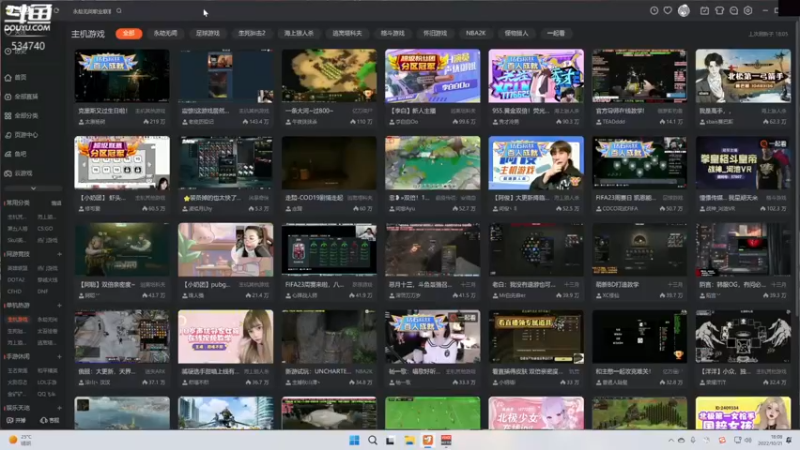Expand the 娱乐天地 section plus

point(59,408)
